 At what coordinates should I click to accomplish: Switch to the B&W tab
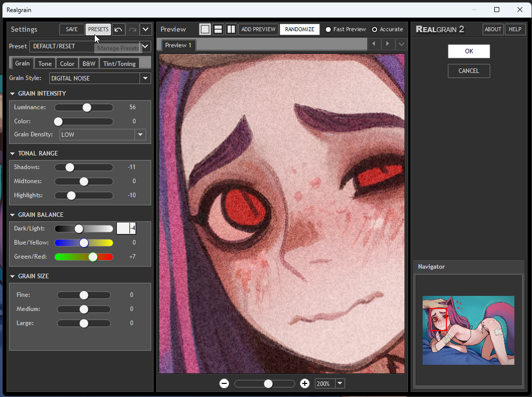(89, 64)
